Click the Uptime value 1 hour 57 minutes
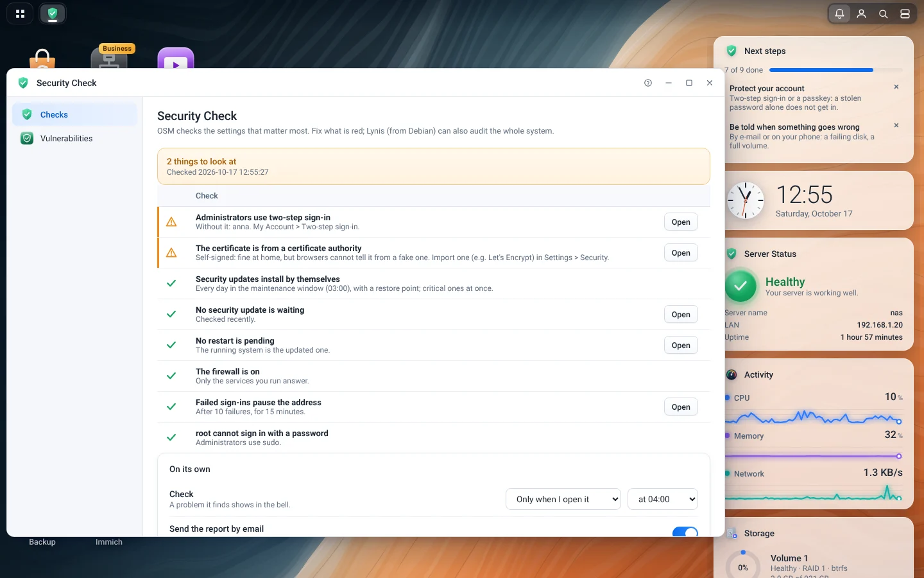This screenshot has height=578, width=924. pos(871,337)
